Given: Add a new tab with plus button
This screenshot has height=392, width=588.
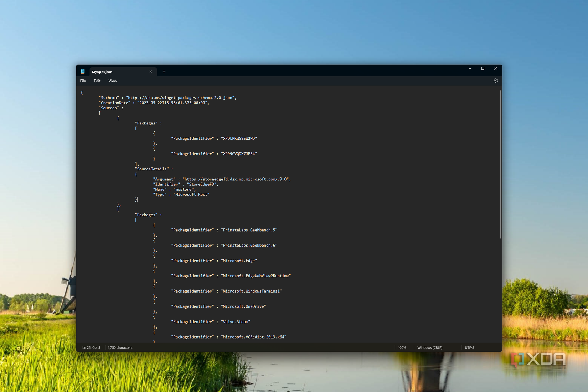Looking at the screenshot, I should pos(164,72).
